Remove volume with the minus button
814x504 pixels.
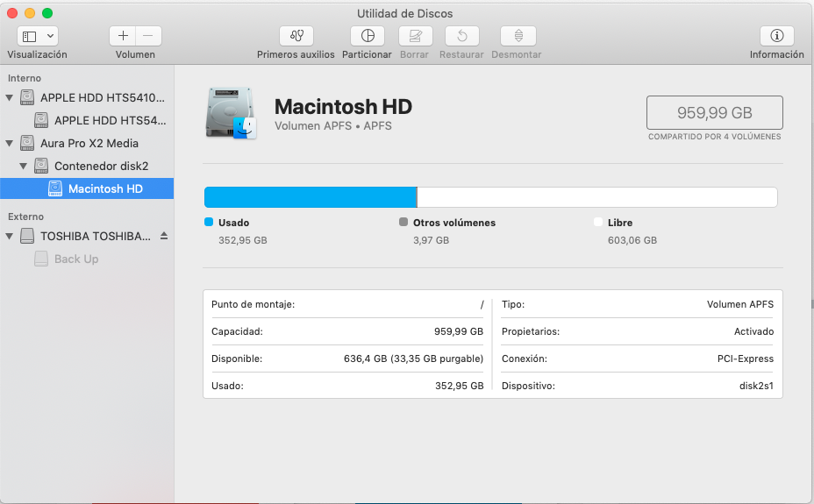[x=148, y=36]
